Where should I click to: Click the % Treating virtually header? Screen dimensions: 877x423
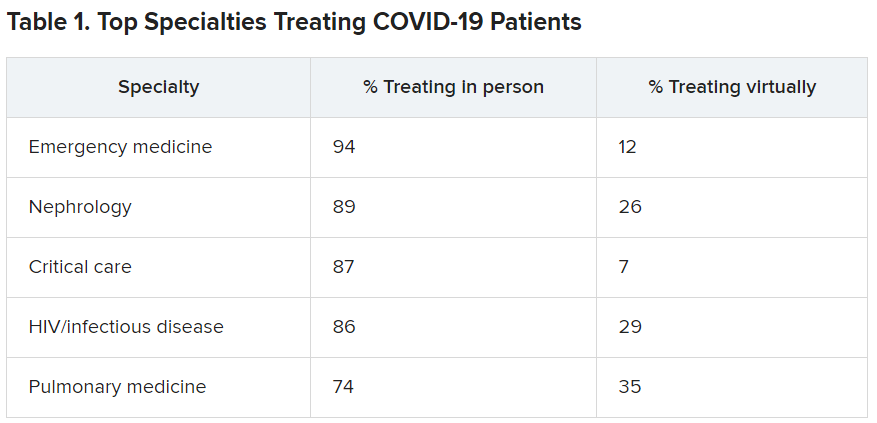click(732, 87)
